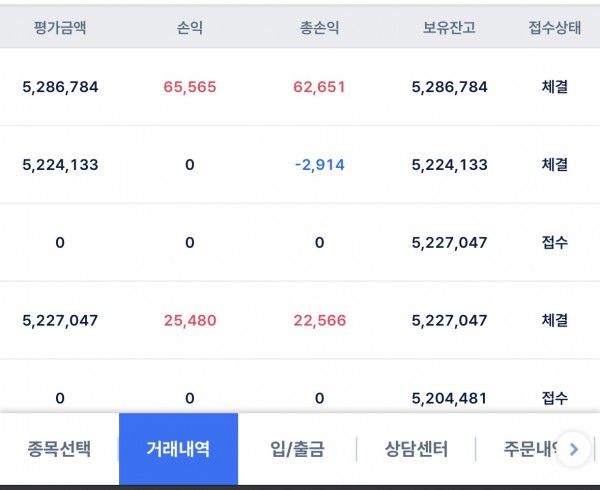Click the 보유잔고 column header
This screenshot has width=600, height=490.
(449, 28)
